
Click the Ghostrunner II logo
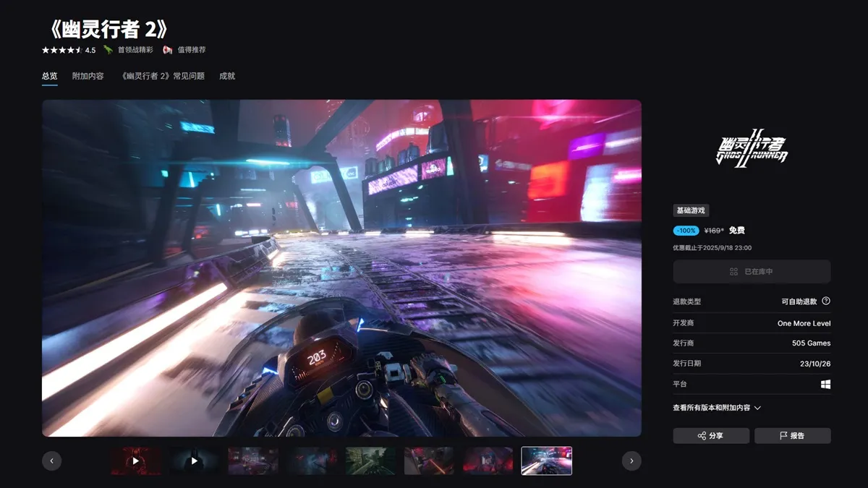(752, 147)
